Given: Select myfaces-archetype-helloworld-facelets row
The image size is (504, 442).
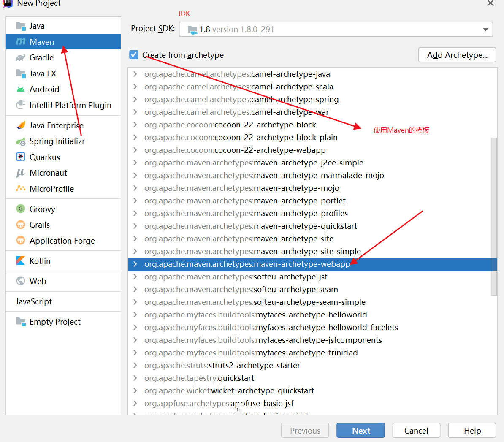Looking at the screenshot, I should pyautogui.click(x=313, y=328).
